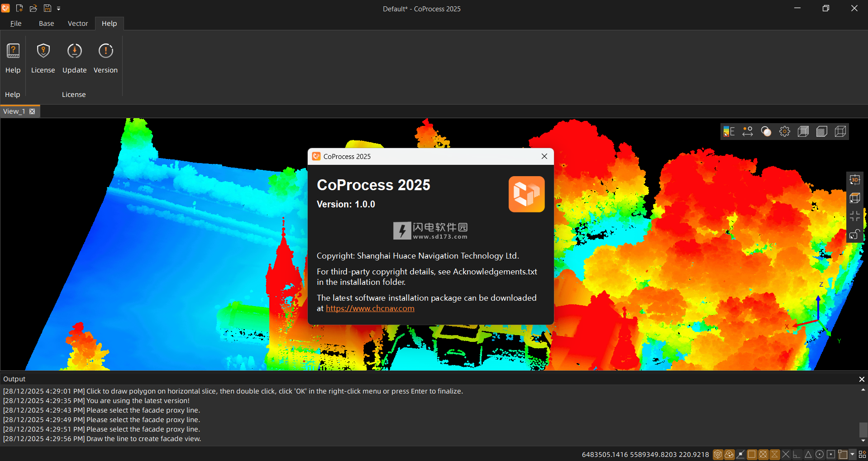The height and width of the screenshot is (461, 868).
Task: Open the chcnav.com download link
Action: click(370, 308)
